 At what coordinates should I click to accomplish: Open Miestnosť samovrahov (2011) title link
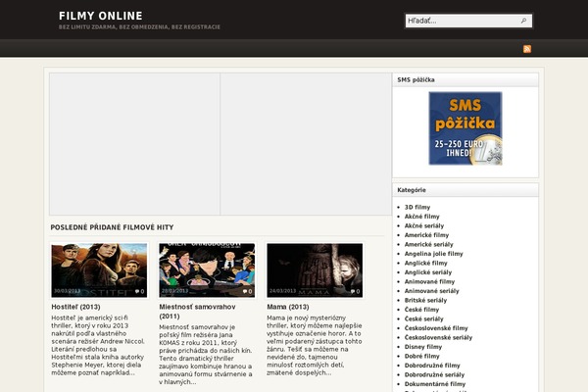[197, 312]
